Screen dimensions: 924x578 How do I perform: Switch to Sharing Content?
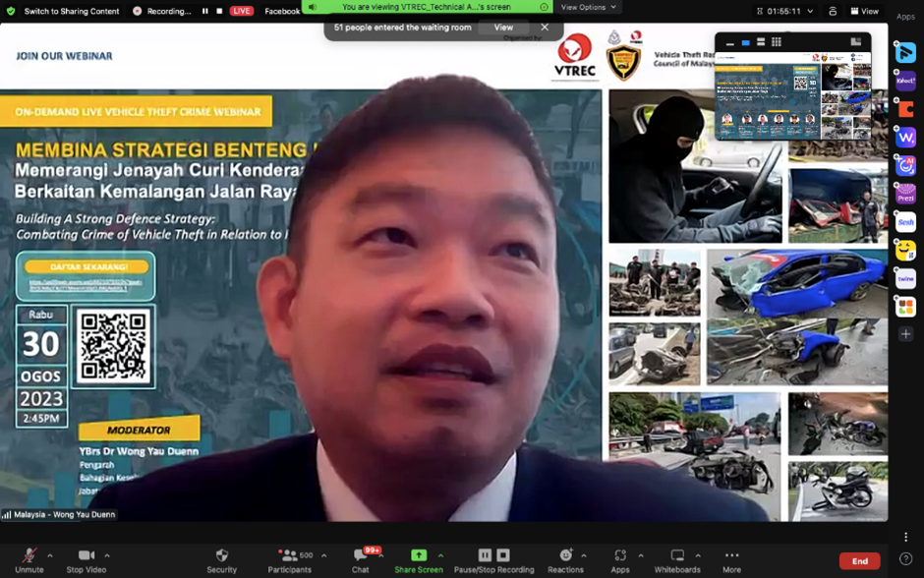pos(63,11)
